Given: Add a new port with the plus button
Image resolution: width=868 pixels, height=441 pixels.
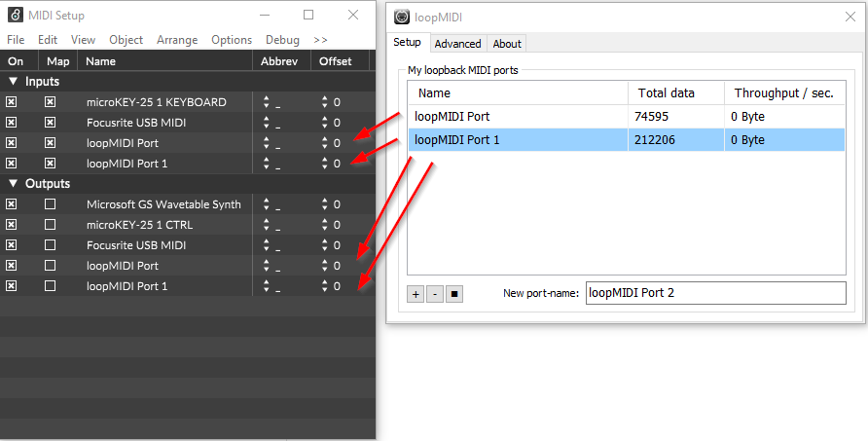Looking at the screenshot, I should click(416, 294).
